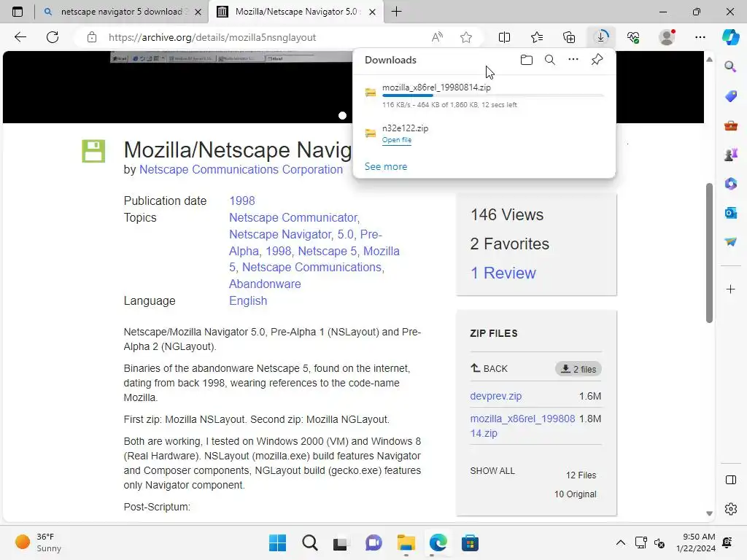Open sidebar Tools briefcase icon
Image resolution: width=747 pixels, height=560 pixels.
pos(730,125)
